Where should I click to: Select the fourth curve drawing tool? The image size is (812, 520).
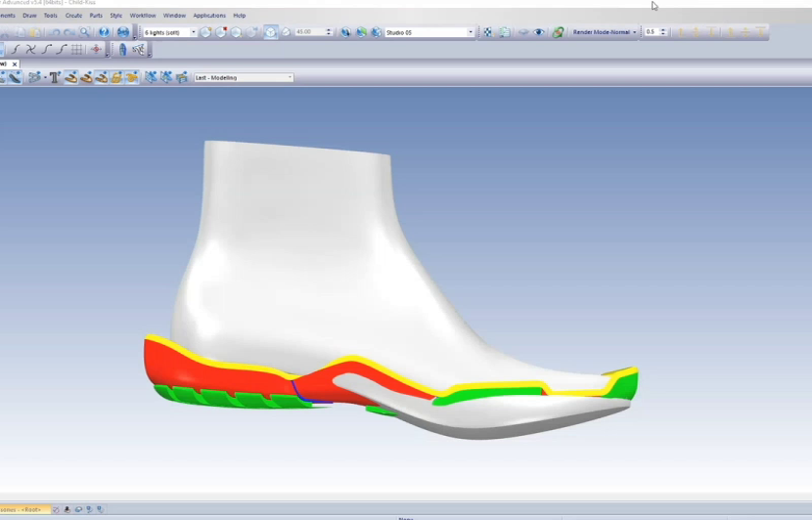(62, 50)
